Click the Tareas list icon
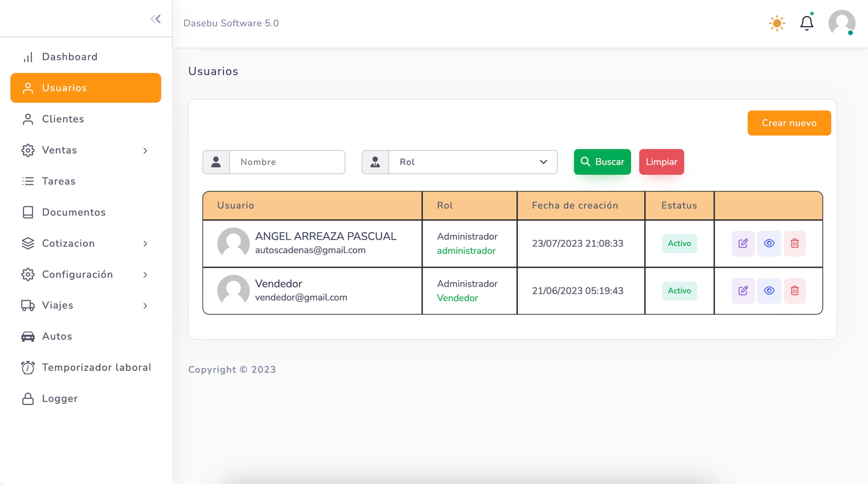Screen dimensions: 868x484 [x=28, y=181]
